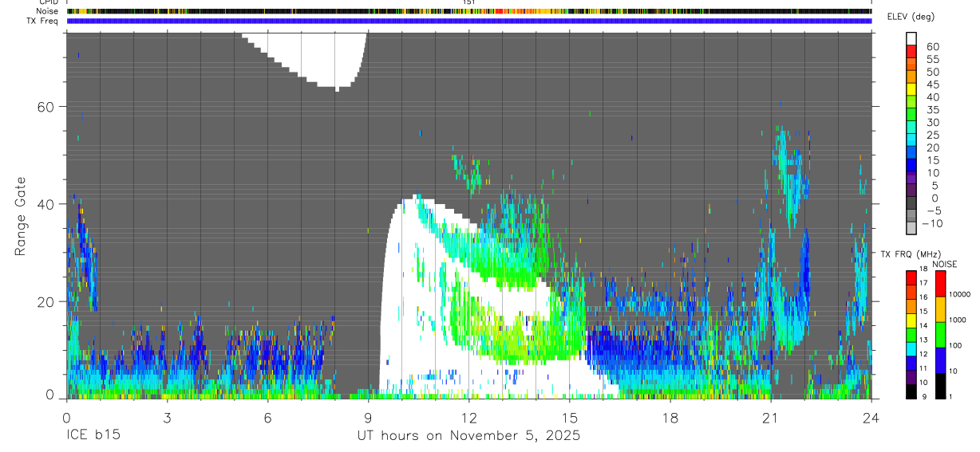Click x-axis tick label '15'
The height and width of the screenshot is (452, 980).
click(570, 418)
